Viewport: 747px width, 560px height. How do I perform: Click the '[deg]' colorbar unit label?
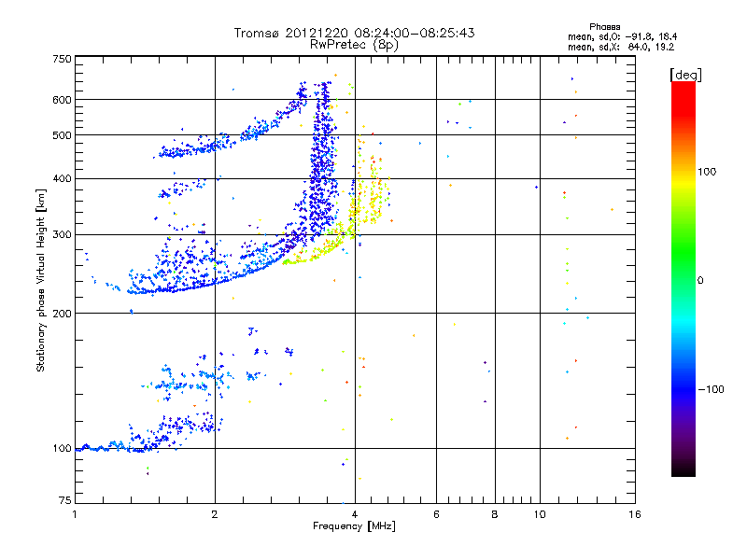[685, 75]
